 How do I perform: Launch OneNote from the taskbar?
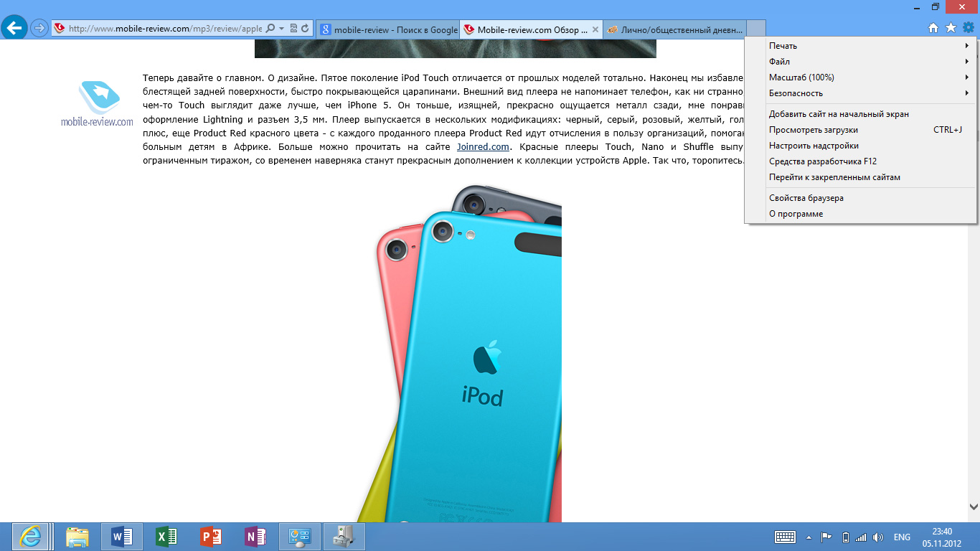pyautogui.click(x=255, y=537)
